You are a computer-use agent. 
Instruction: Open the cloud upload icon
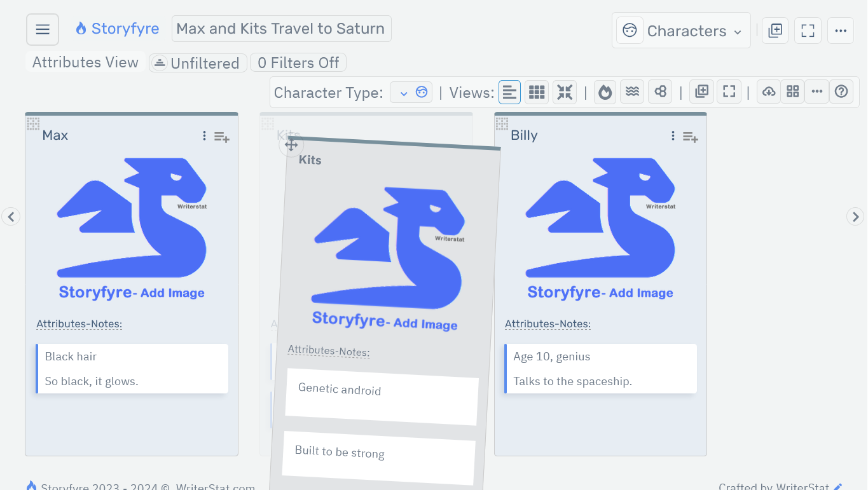(x=768, y=92)
